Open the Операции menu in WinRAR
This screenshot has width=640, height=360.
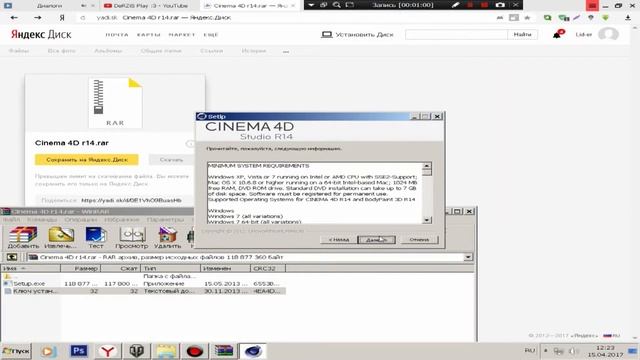click(80, 220)
